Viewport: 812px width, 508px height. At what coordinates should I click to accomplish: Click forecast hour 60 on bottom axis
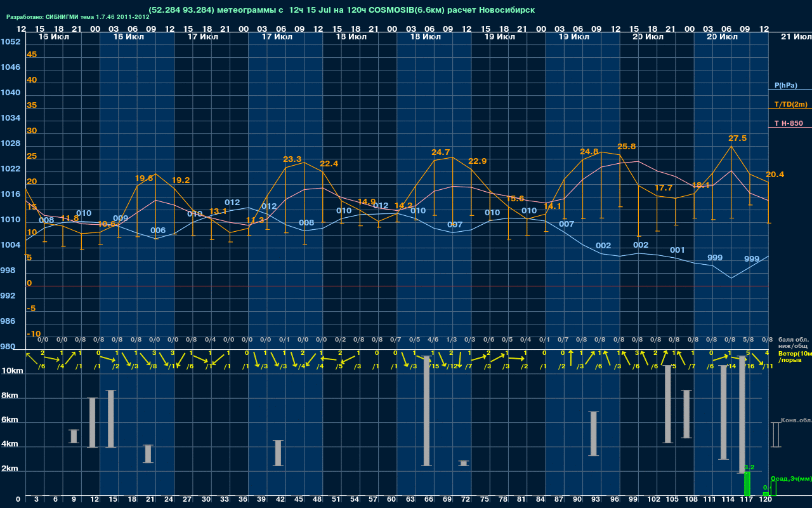pyautogui.click(x=391, y=500)
